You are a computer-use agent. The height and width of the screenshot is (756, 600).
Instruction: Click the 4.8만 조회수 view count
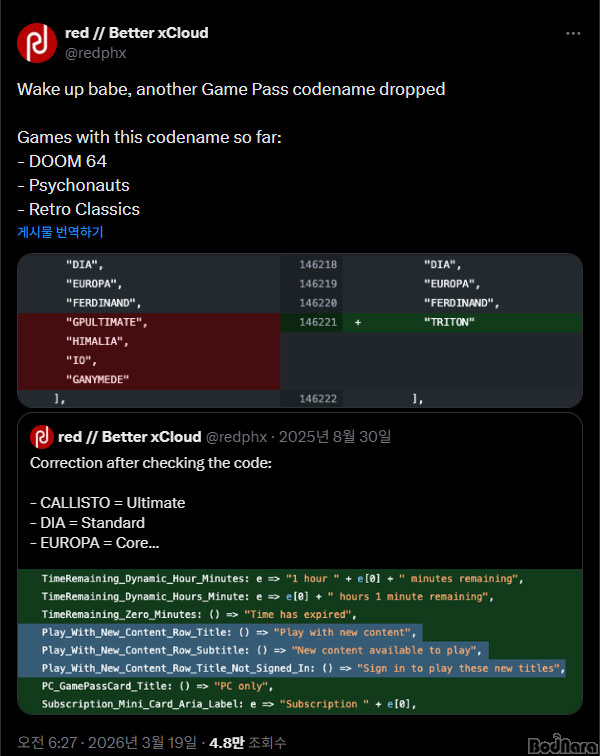point(251,743)
